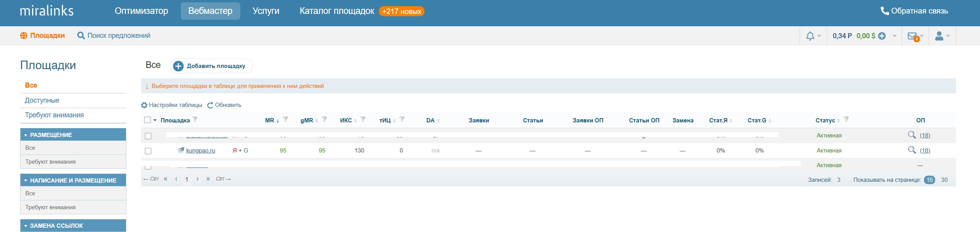The width and height of the screenshot is (980, 232).
Task: Select Все under РАЗМЕЩЕНИЕ
Action: pyautogui.click(x=73, y=148)
